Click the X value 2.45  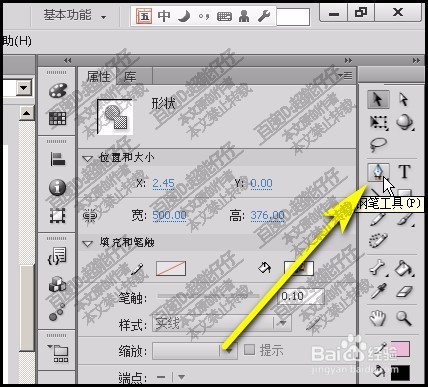pyautogui.click(x=163, y=183)
